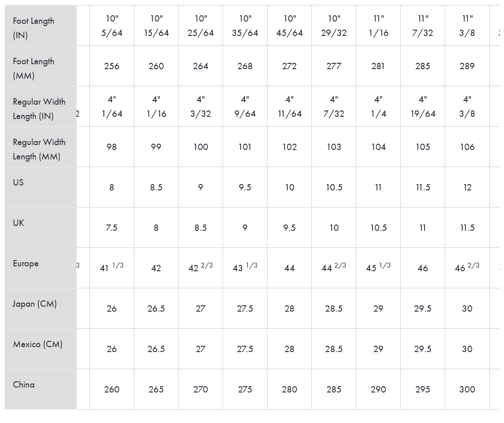The image size is (504, 423).
Task: Click the "Foot Length (IN)" row header
Action: 34,28
